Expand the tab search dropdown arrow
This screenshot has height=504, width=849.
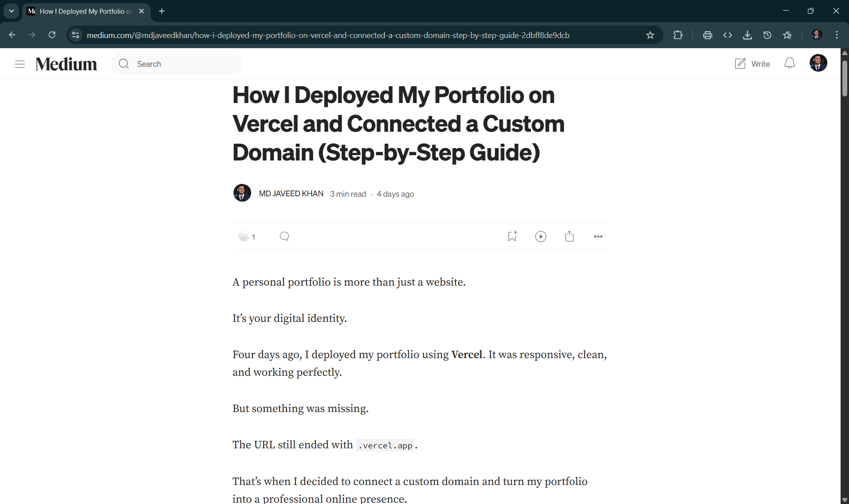(11, 11)
